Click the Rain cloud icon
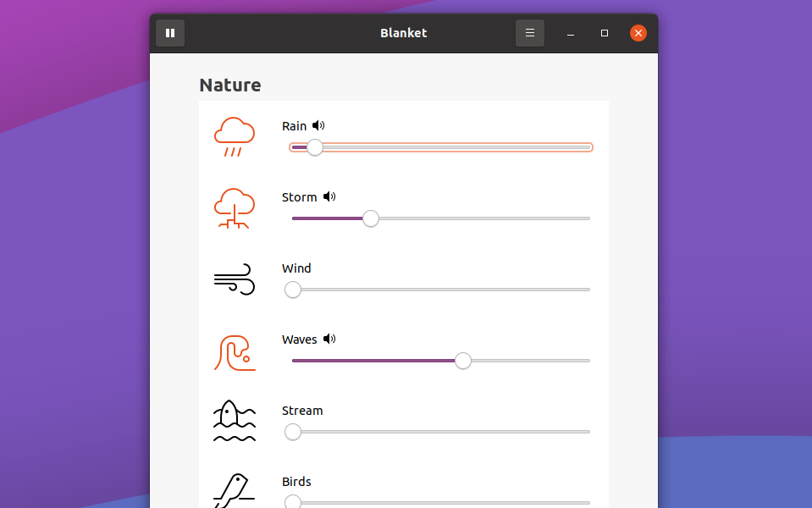 tap(234, 137)
